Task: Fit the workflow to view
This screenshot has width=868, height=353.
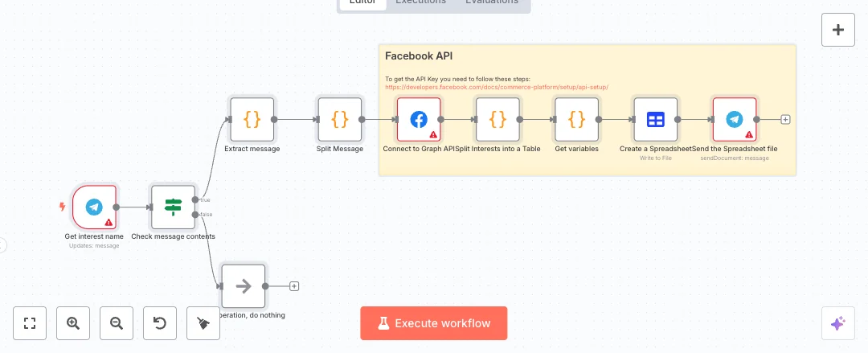Action: pyautogui.click(x=31, y=323)
